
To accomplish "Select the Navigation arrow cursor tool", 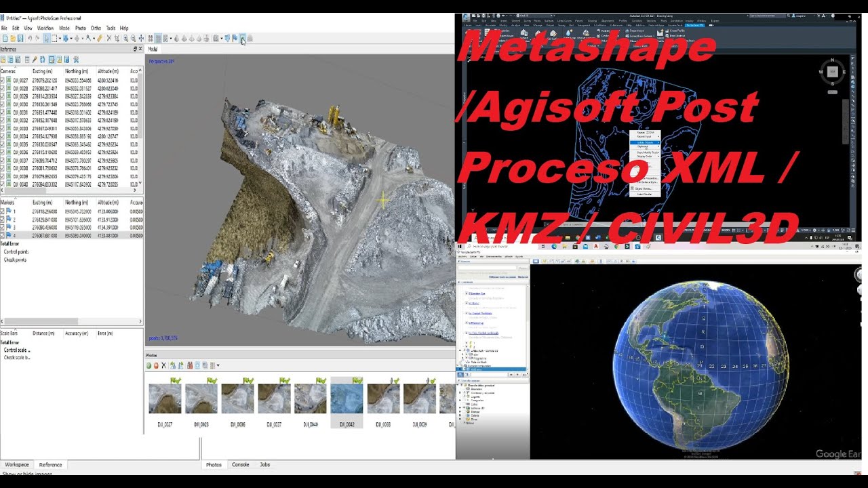I will (47, 39).
